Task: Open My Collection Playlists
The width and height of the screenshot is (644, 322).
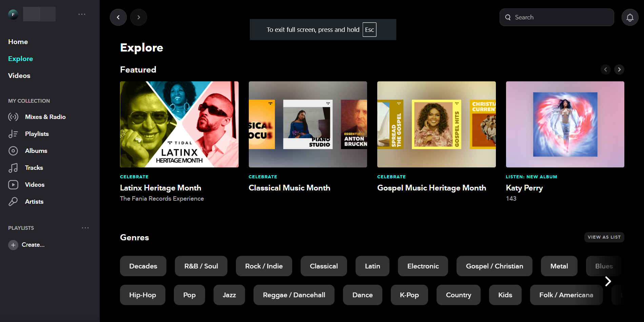Action: click(x=37, y=134)
